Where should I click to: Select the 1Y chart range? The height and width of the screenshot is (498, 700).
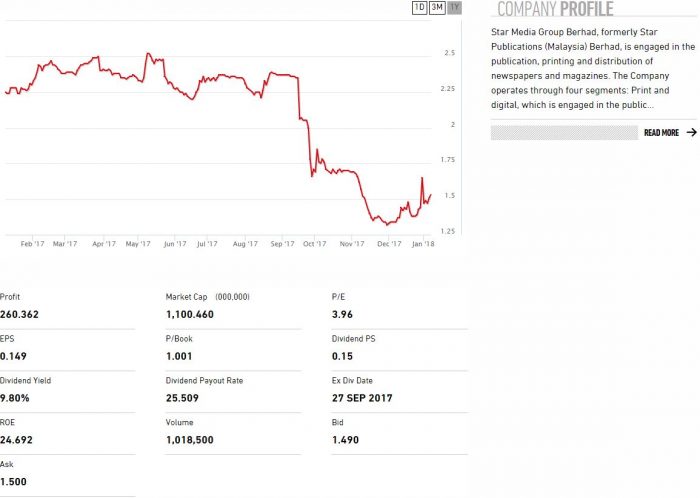(455, 8)
